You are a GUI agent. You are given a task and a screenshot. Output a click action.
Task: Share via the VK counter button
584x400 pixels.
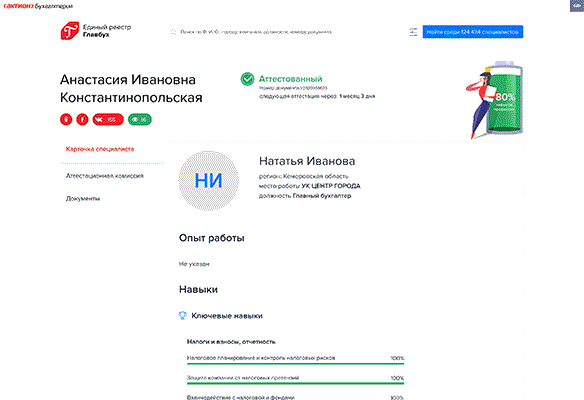coord(108,120)
